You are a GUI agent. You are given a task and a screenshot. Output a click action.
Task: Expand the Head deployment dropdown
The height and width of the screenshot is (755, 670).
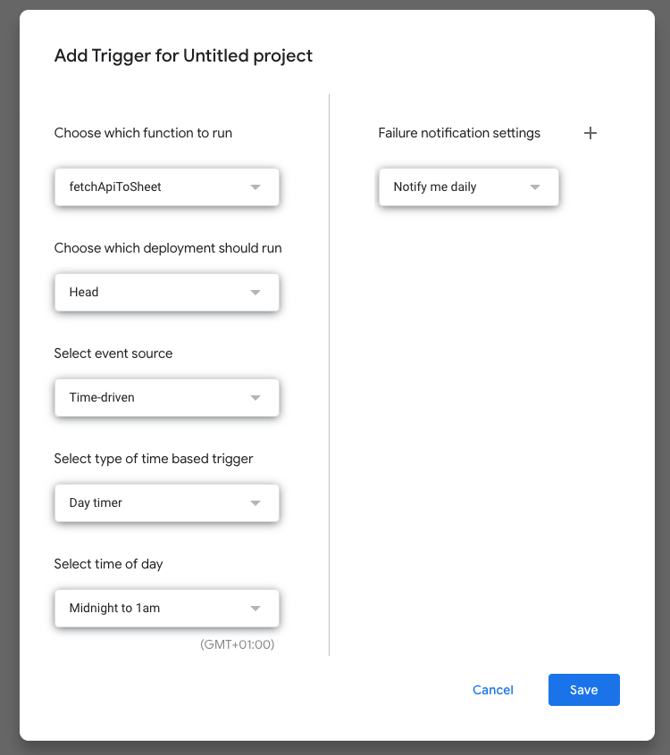click(x=166, y=292)
